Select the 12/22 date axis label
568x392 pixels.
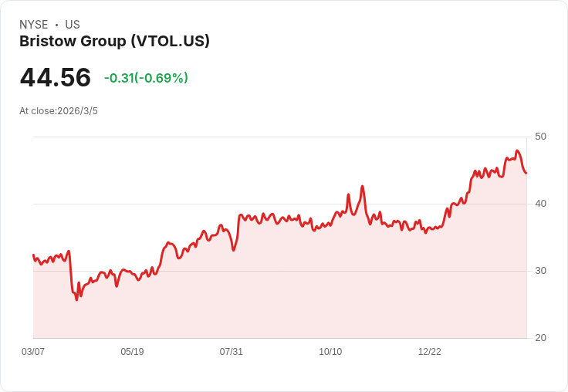[429, 352]
